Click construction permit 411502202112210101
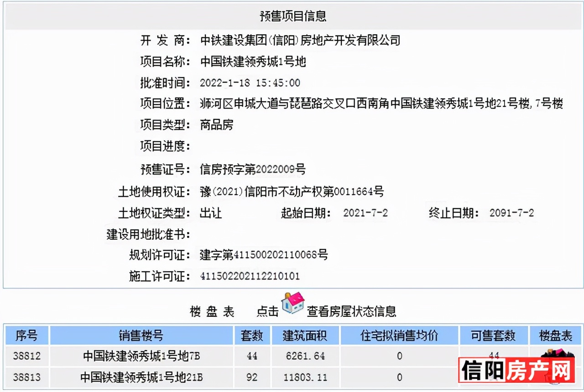Viewport: 584px width, 392px height. coord(250,276)
